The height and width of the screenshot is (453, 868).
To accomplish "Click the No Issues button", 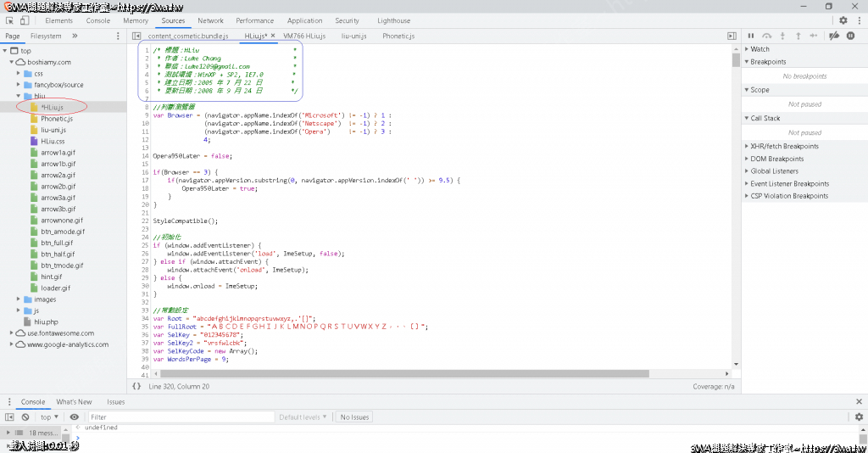I will [354, 417].
